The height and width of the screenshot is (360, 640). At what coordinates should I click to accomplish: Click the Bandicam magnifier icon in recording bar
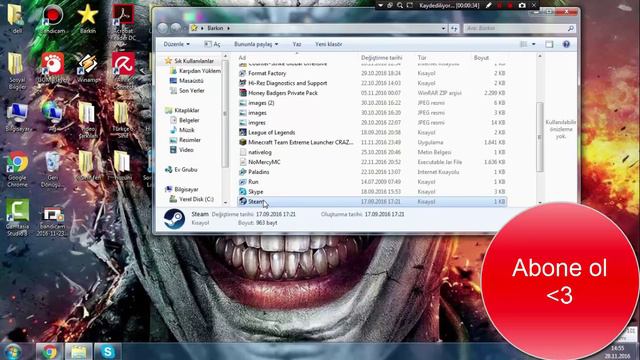[400, 5]
